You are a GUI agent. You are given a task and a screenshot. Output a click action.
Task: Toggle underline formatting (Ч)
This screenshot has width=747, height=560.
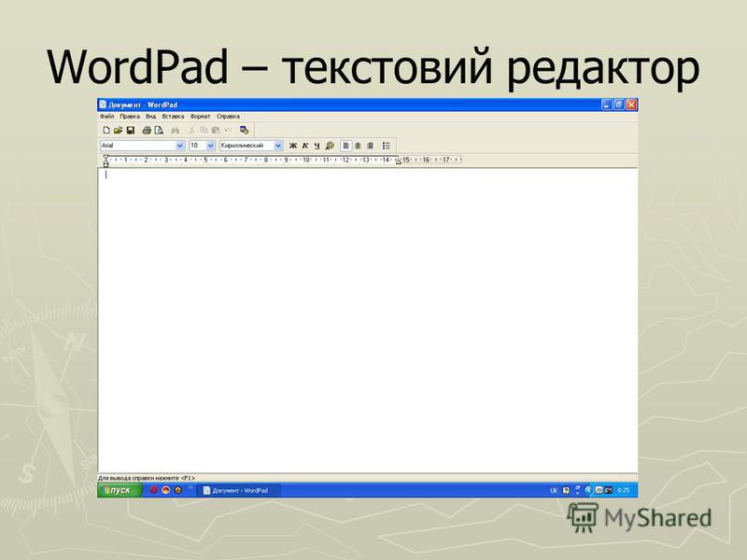[x=317, y=146]
